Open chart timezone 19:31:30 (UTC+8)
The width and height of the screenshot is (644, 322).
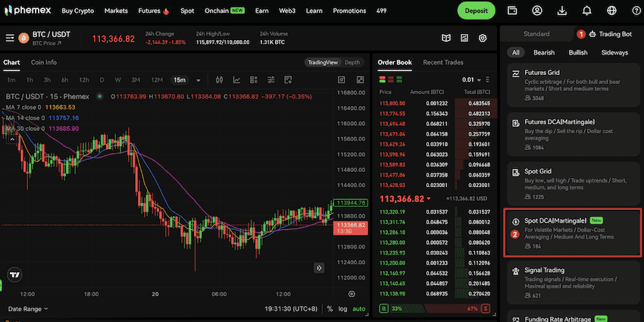(x=292, y=309)
